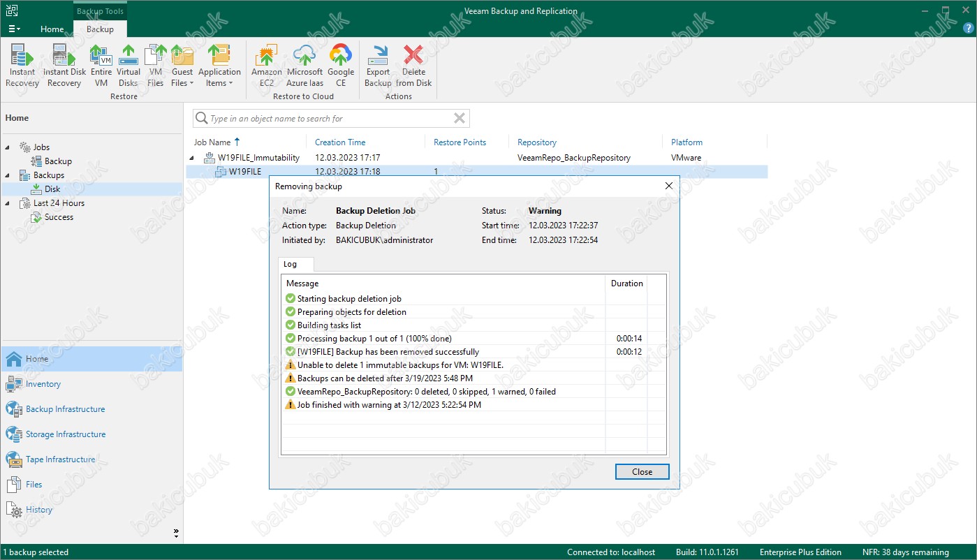Open the Home navigation view
The width and height of the screenshot is (977, 560).
pyautogui.click(x=91, y=359)
